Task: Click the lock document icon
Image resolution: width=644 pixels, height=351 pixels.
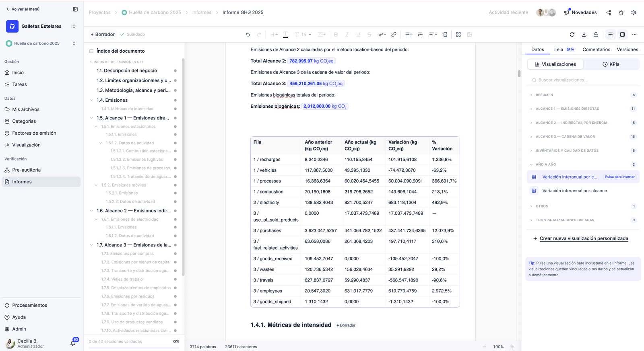Action: [x=596, y=35]
